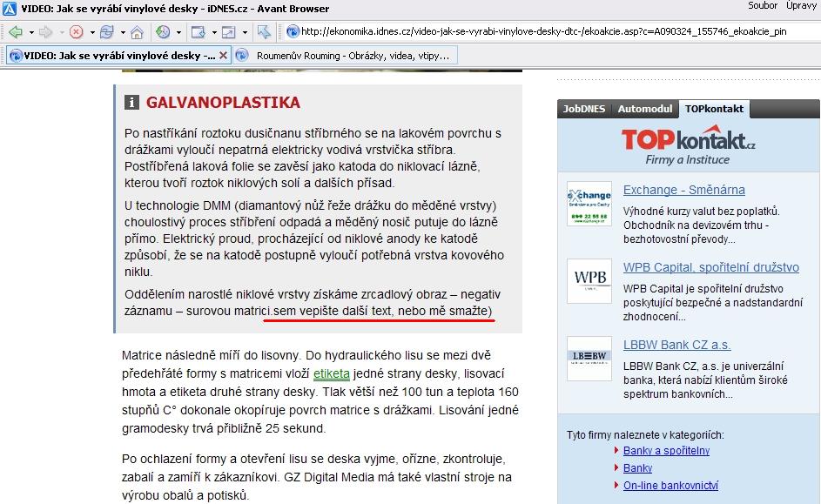Viewport: 821px width, 504px height.
Task: Open the On-line bankovnictví category link
Action: coord(670,485)
